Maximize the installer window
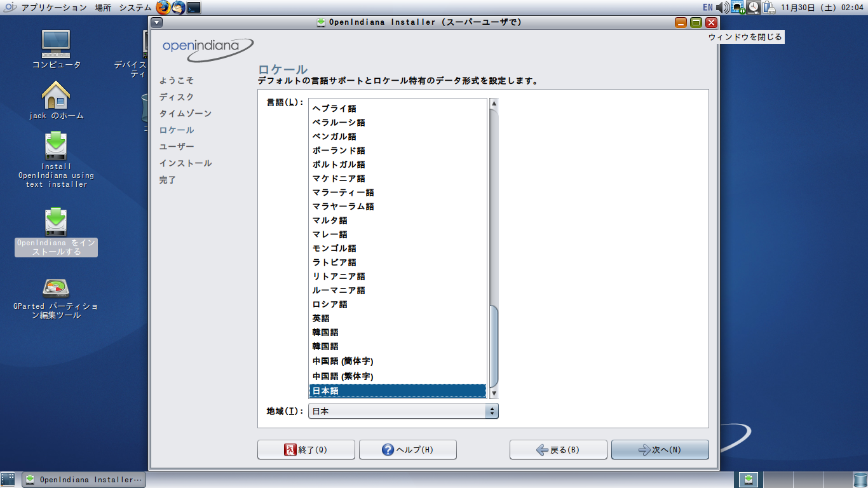The width and height of the screenshot is (868, 488). point(696,22)
